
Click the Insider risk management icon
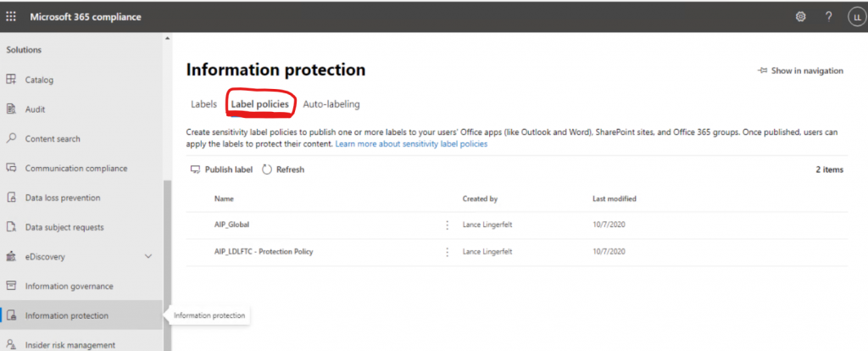tap(11, 345)
